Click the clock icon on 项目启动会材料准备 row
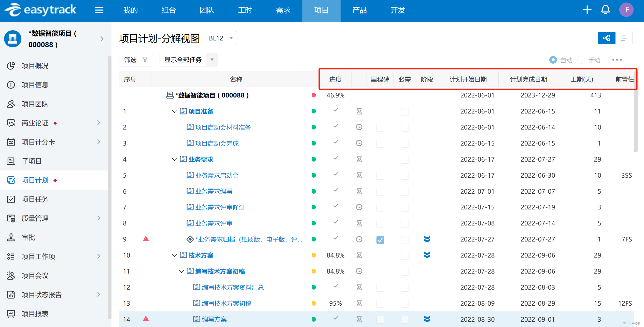644x327 pixels. tap(359, 127)
